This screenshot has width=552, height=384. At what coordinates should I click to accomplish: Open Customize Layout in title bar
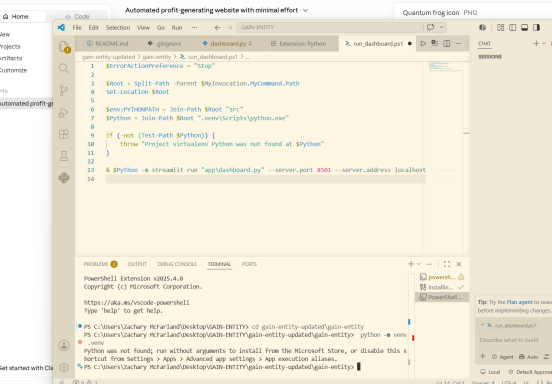[x=501, y=27]
